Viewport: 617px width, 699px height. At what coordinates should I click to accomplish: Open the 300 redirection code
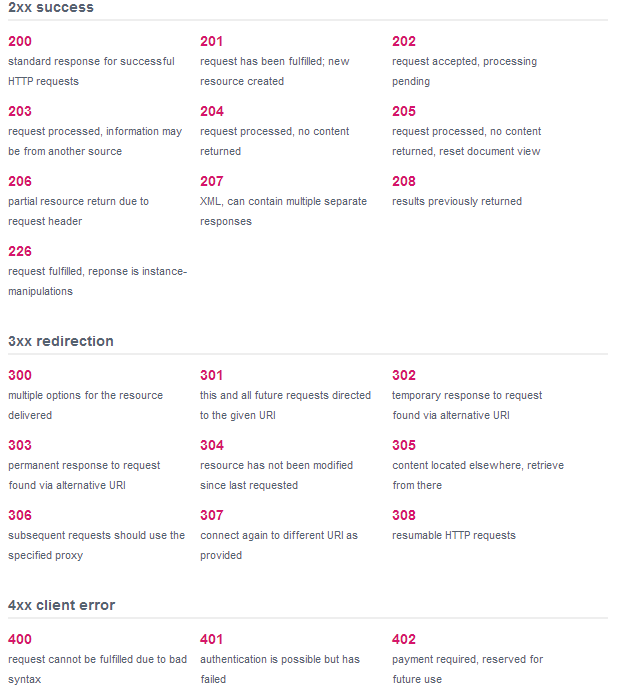(20, 375)
